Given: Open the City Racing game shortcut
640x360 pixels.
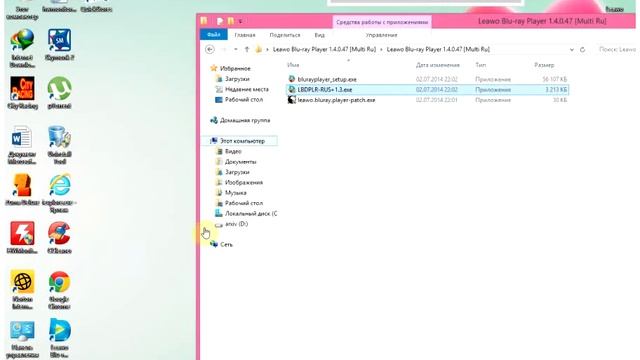Looking at the screenshot, I should click(x=22, y=93).
